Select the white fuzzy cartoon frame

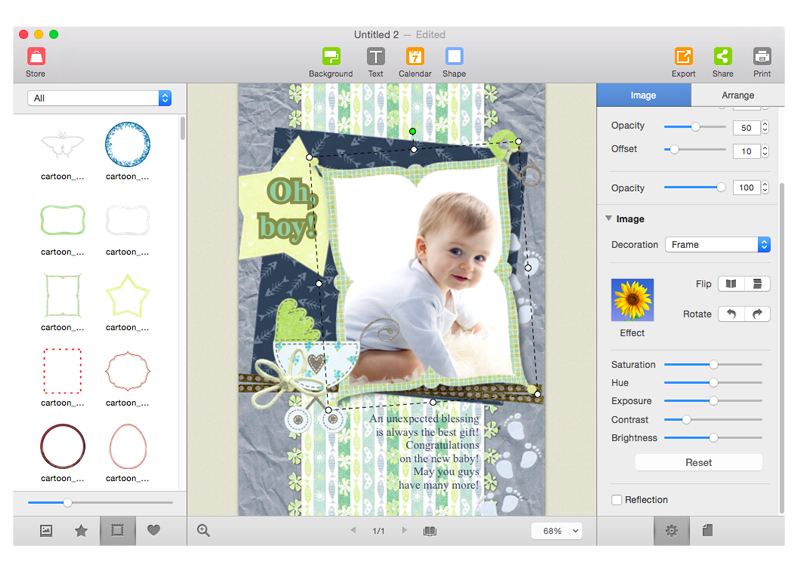(x=128, y=220)
